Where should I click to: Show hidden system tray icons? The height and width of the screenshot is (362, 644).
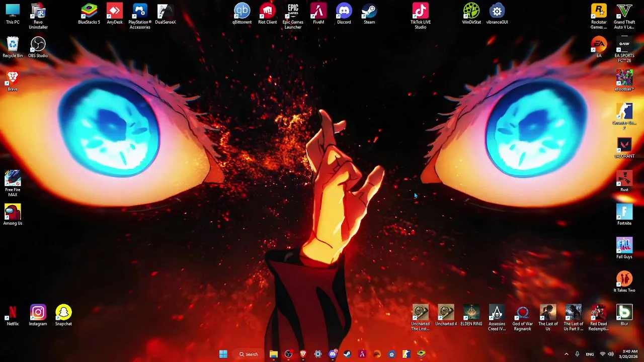(567, 354)
